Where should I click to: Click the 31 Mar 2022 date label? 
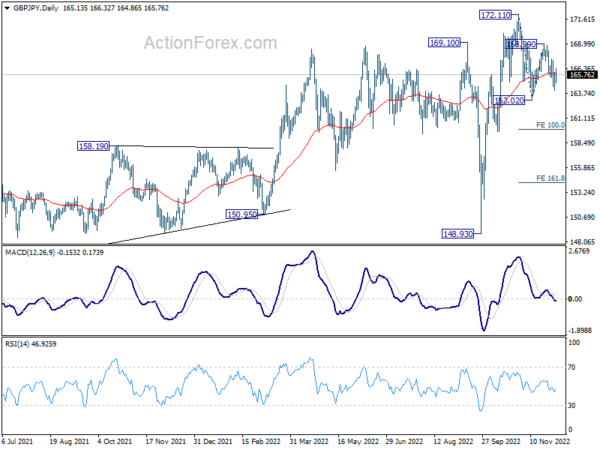309,441
